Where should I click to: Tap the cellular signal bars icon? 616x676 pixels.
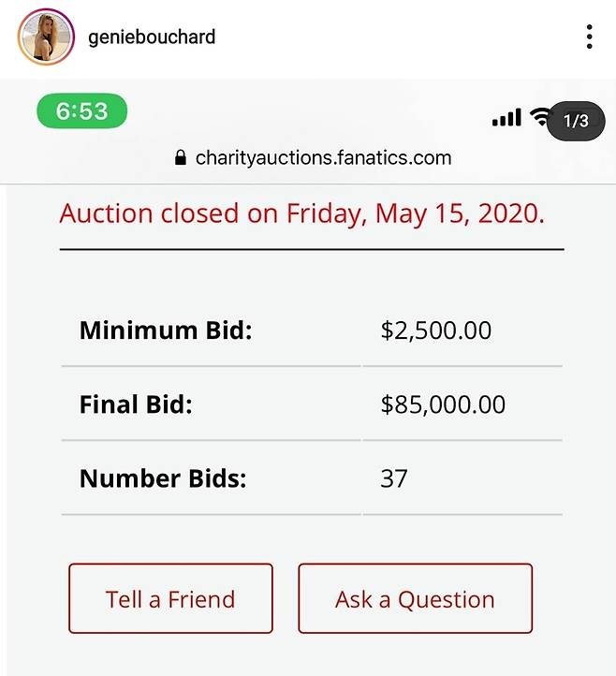click(x=506, y=118)
